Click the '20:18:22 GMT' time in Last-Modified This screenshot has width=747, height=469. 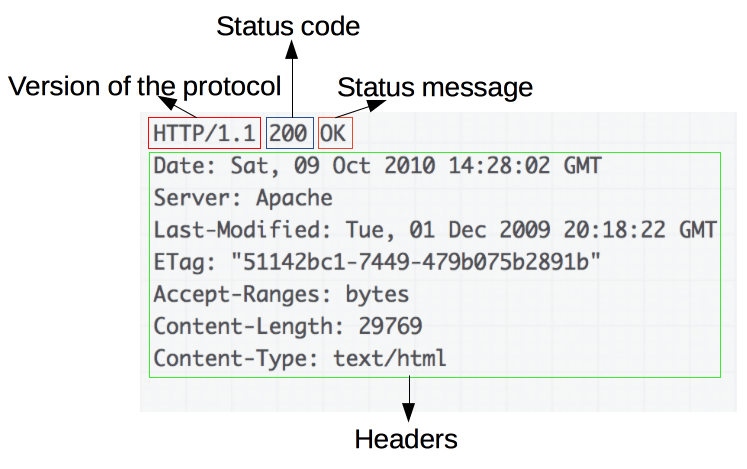(x=640, y=230)
